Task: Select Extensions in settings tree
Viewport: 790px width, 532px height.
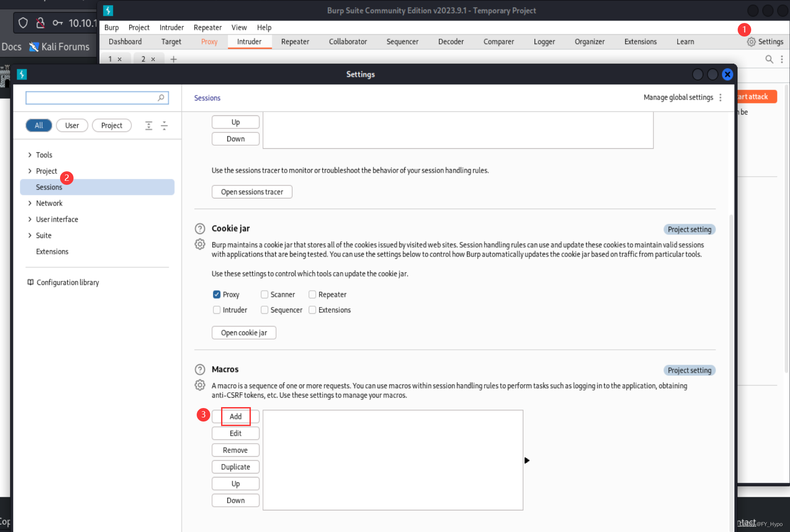Action: tap(52, 252)
